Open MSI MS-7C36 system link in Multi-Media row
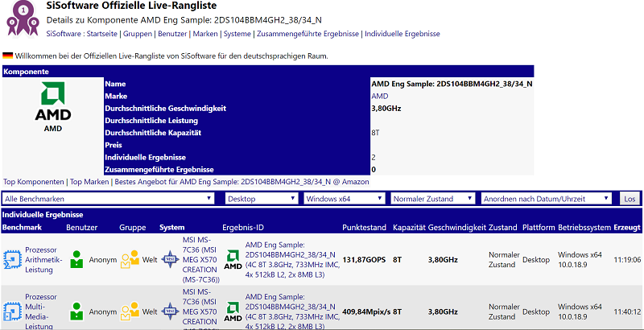The height and width of the screenshot is (330, 644). click(x=200, y=310)
